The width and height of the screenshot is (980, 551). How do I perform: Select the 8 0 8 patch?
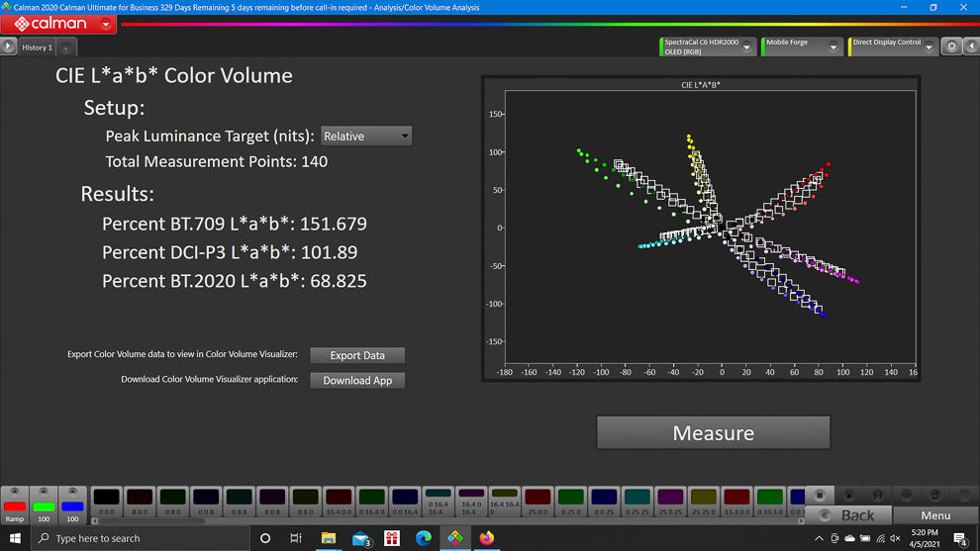[272, 502]
